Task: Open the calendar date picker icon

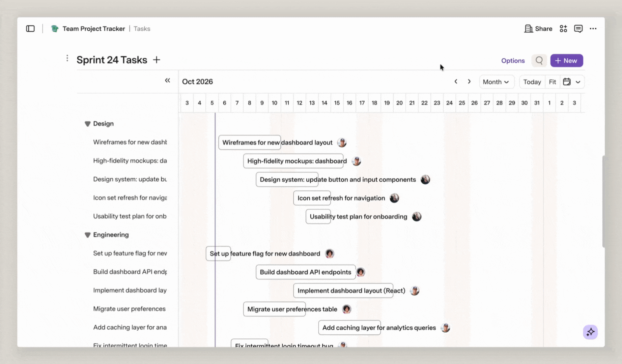Action: tap(567, 82)
